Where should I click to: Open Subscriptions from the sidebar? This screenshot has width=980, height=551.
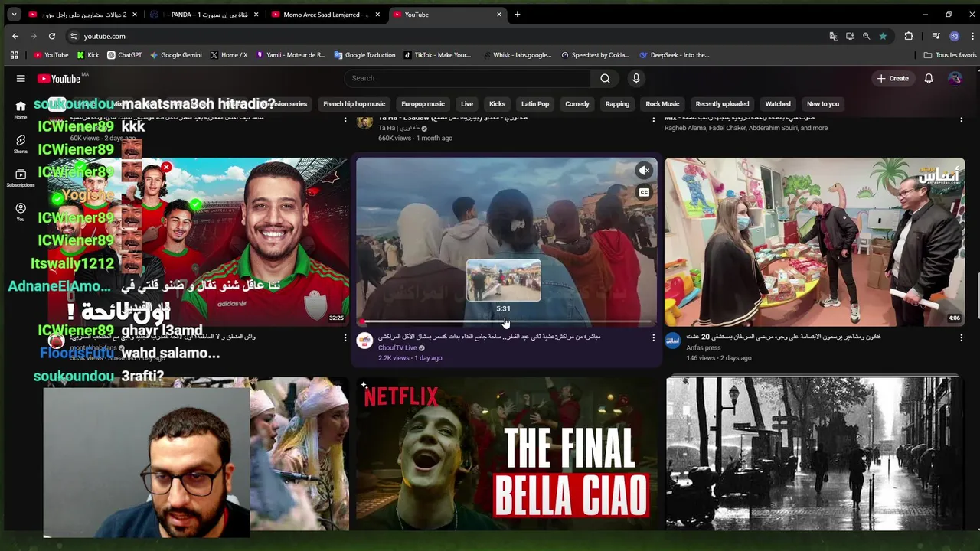pyautogui.click(x=21, y=178)
